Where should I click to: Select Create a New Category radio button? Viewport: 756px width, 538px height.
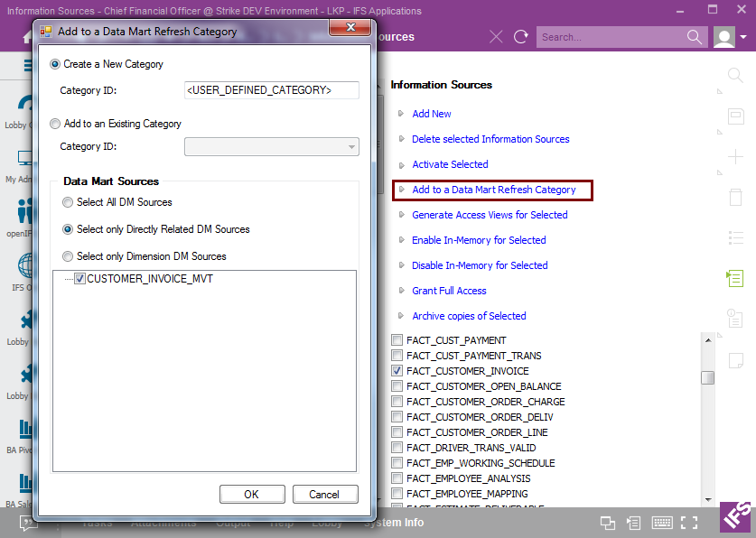(x=55, y=64)
